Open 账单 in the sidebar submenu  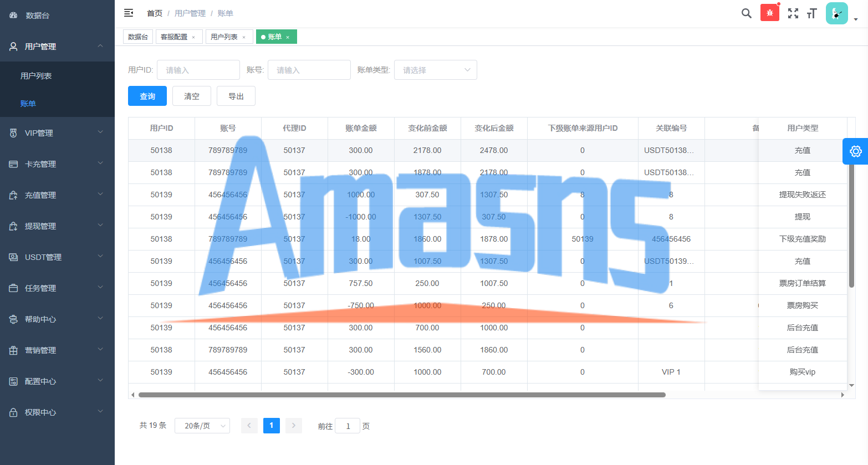[x=58, y=104]
